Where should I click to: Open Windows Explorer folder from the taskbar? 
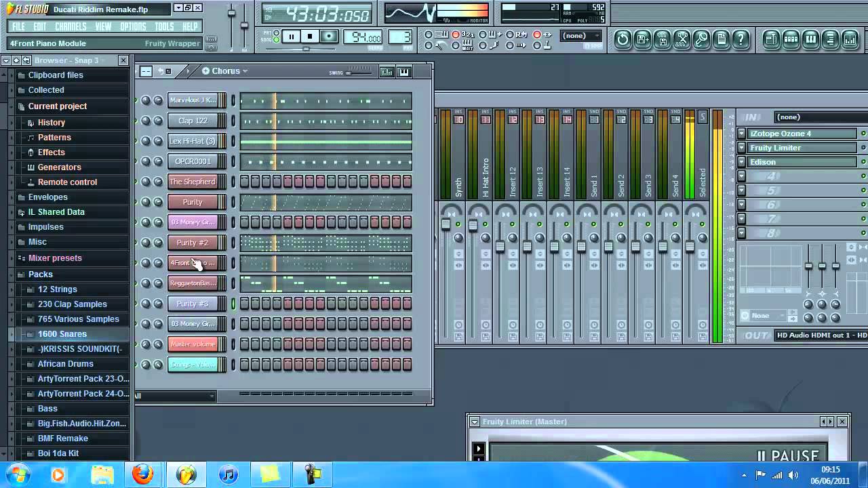point(102,474)
